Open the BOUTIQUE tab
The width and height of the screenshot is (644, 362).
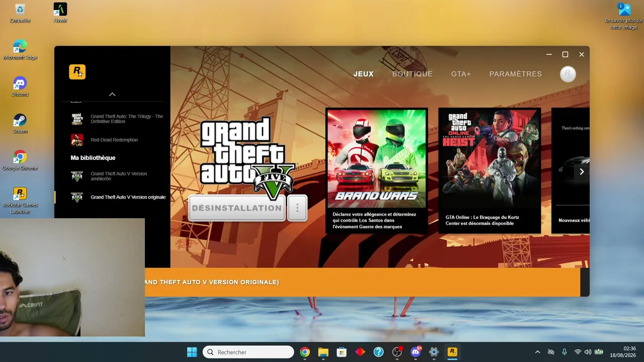[x=412, y=74]
